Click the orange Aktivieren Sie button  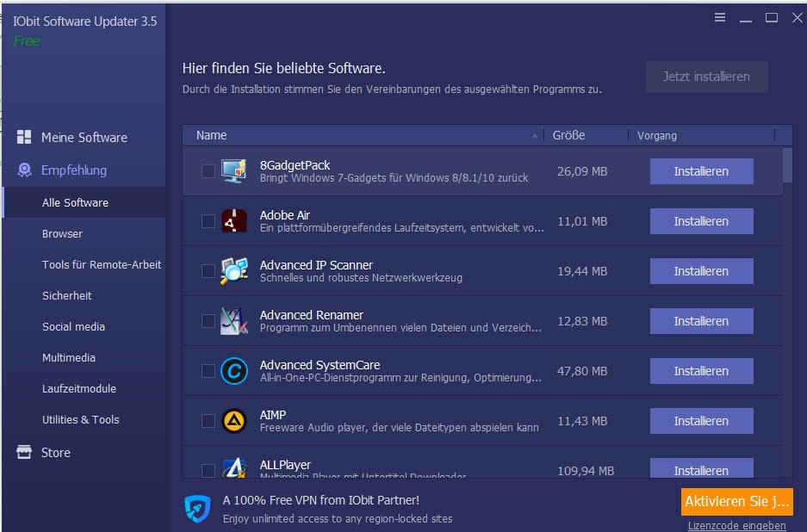pyautogui.click(x=736, y=501)
